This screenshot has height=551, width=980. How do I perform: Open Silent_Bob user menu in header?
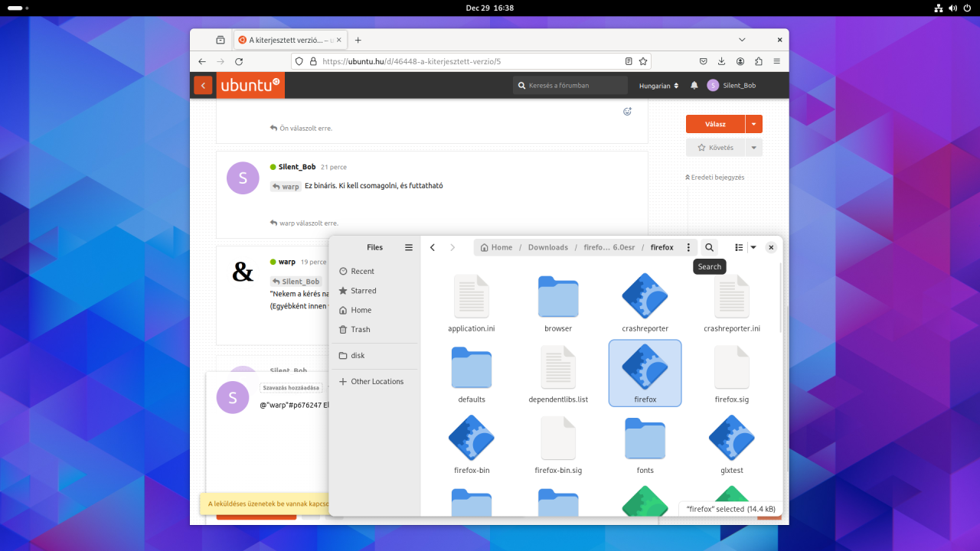[x=731, y=85]
